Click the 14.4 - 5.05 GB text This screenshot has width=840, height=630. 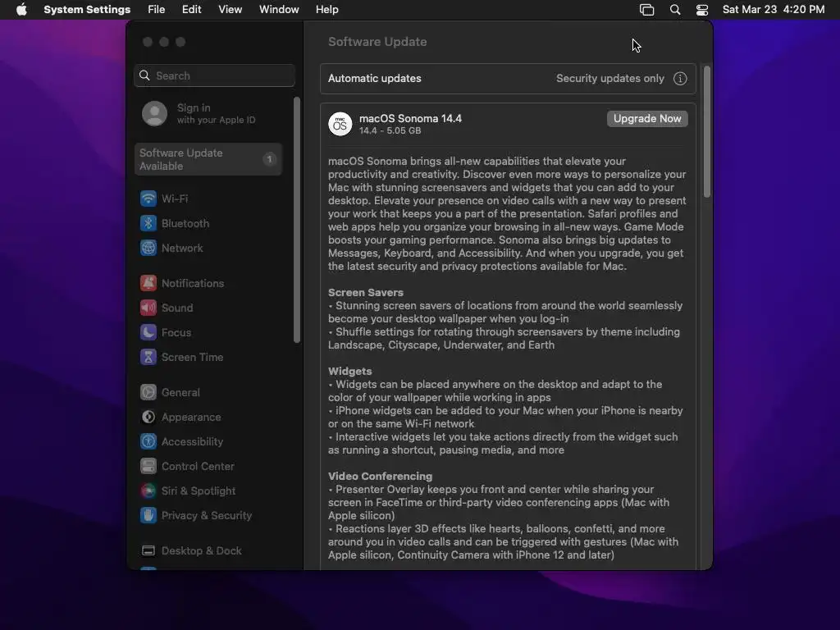[x=390, y=130]
